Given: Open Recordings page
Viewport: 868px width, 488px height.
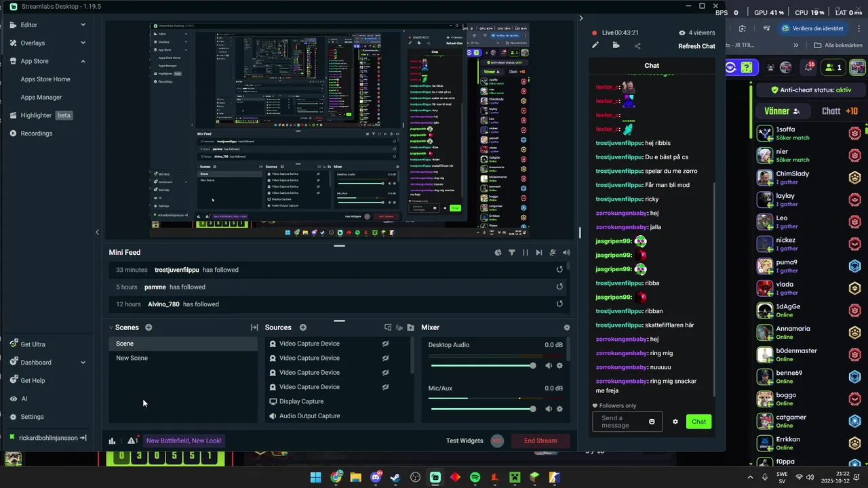Looking at the screenshot, I should click(37, 134).
